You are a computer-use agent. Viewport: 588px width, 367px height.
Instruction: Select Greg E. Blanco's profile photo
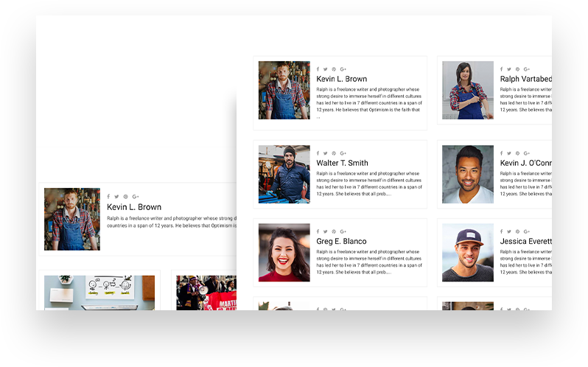(284, 252)
